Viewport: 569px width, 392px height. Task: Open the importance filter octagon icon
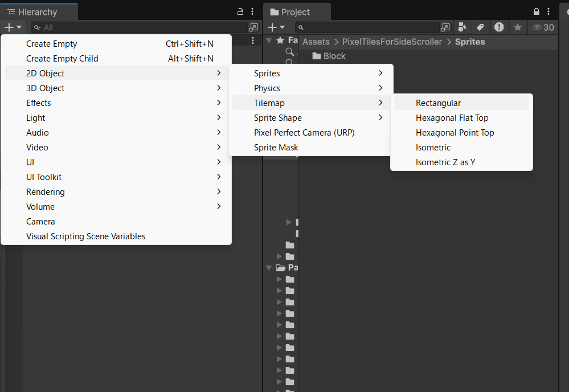[x=500, y=27]
